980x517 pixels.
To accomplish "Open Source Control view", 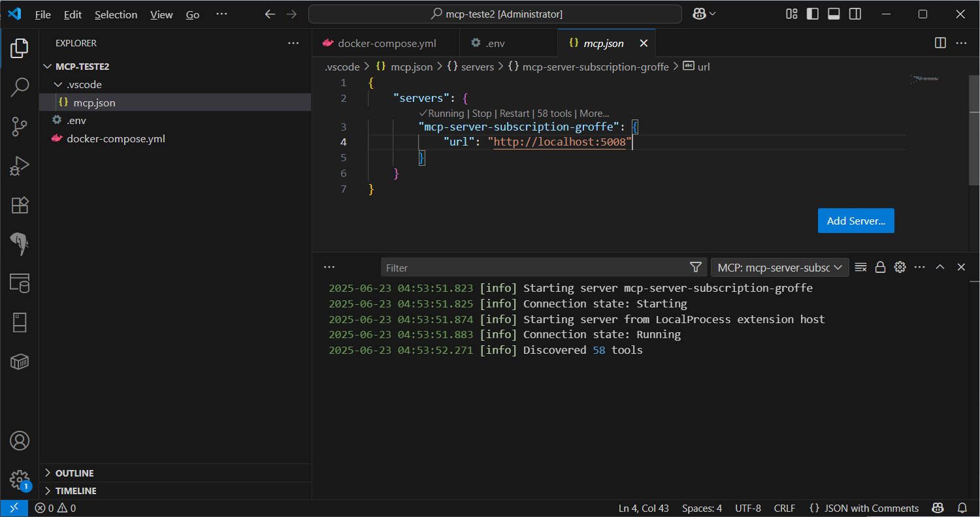I will [20, 127].
